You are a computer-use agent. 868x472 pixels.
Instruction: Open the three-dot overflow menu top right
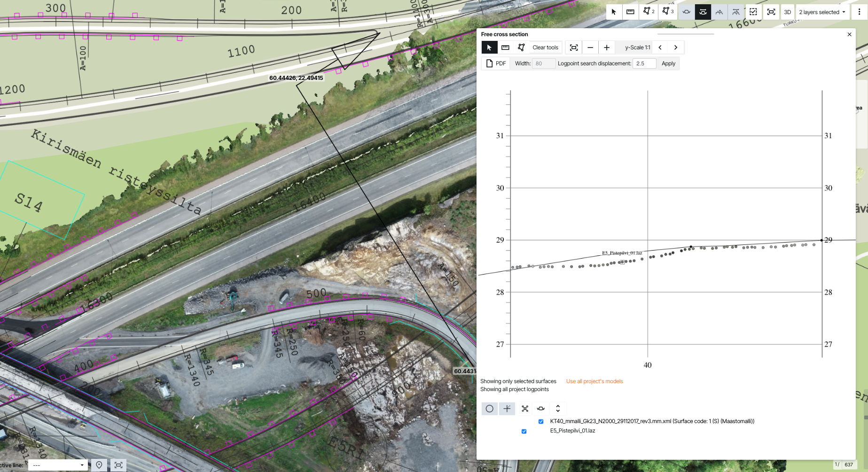(x=859, y=12)
